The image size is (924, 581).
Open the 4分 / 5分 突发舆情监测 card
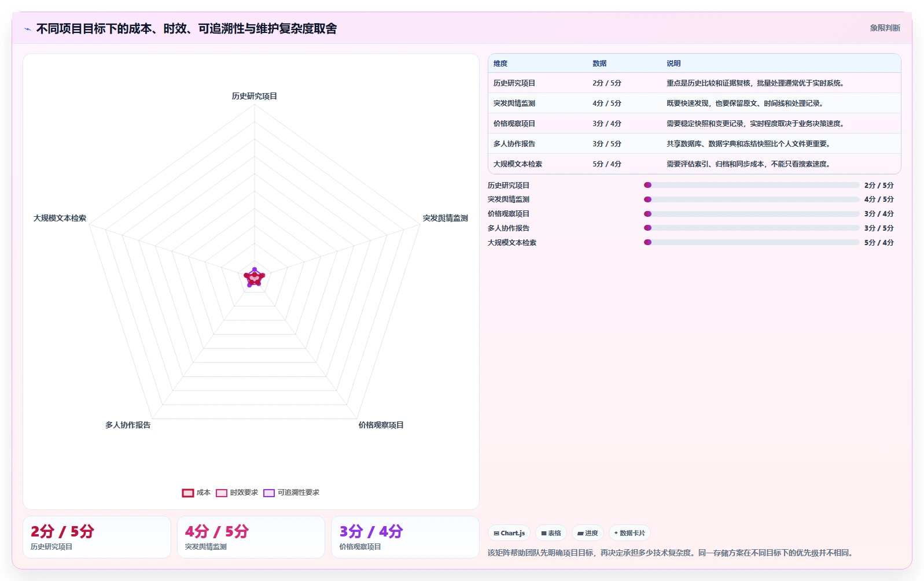click(x=251, y=537)
